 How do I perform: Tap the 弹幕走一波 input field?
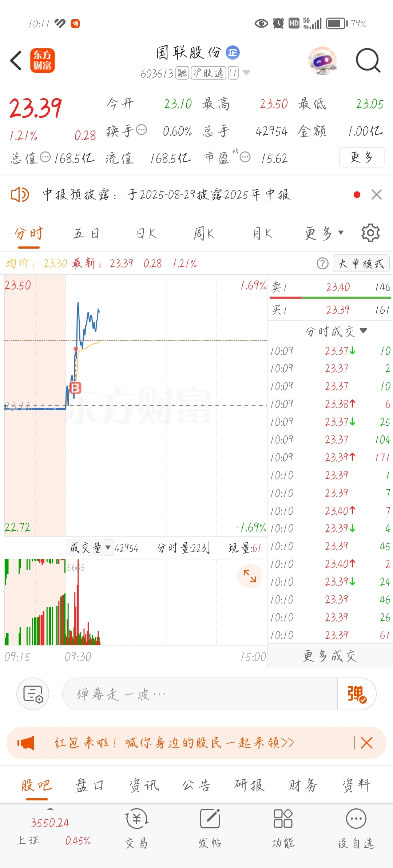tap(200, 694)
